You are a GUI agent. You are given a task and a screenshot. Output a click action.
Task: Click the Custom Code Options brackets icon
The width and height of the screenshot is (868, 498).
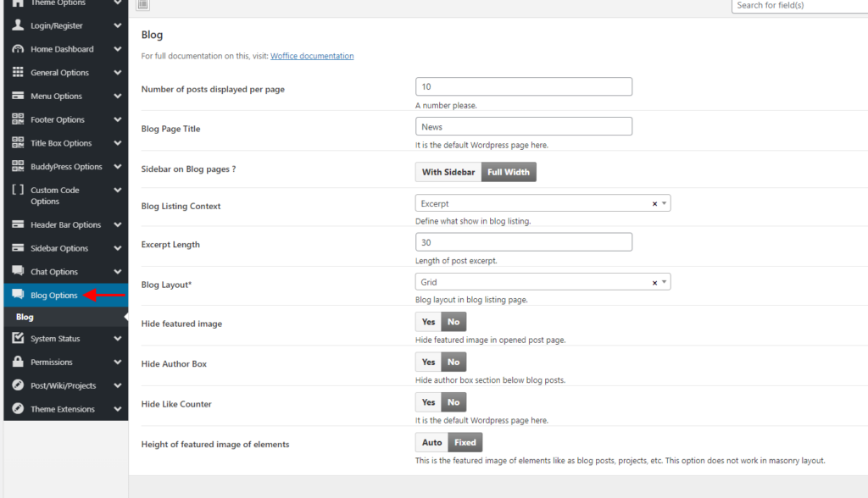point(18,190)
